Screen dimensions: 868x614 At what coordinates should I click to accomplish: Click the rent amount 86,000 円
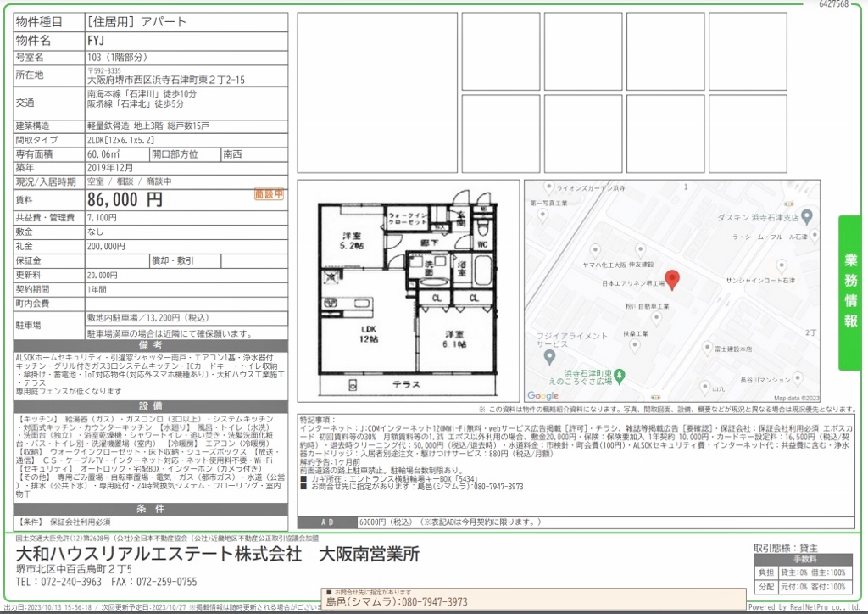pos(125,199)
